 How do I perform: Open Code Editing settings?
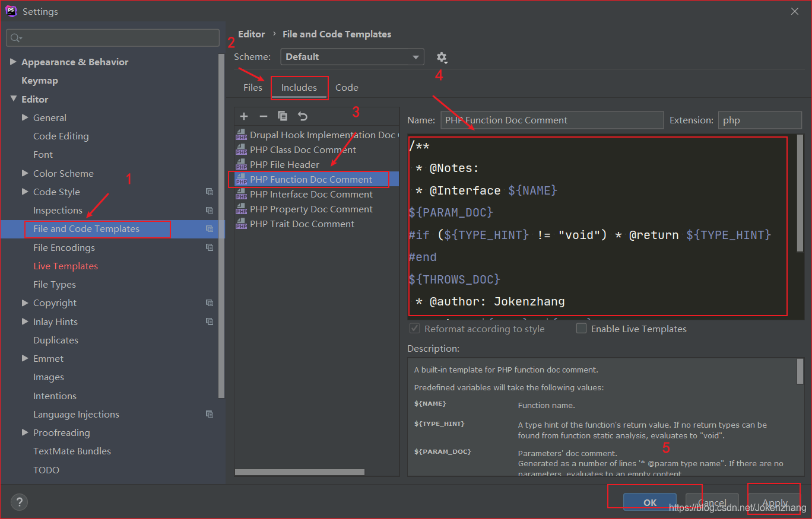coord(61,136)
